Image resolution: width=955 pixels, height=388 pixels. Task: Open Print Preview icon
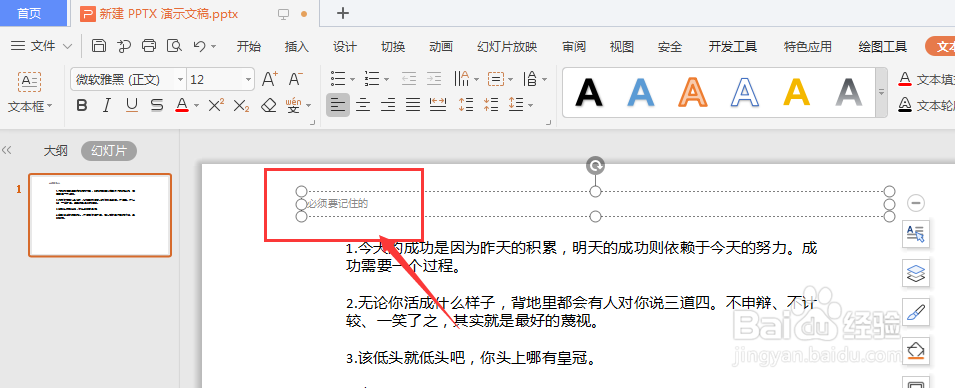[x=174, y=46]
